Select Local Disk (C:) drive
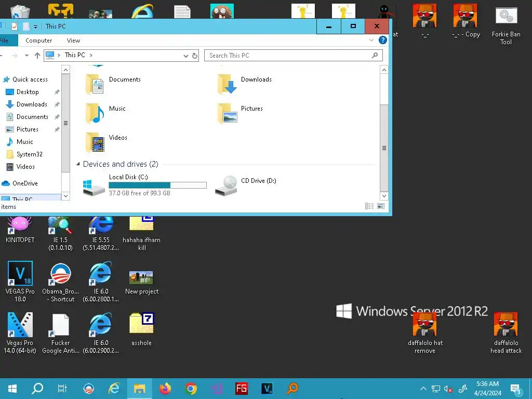532x399 pixels. click(x=144, y=185)
